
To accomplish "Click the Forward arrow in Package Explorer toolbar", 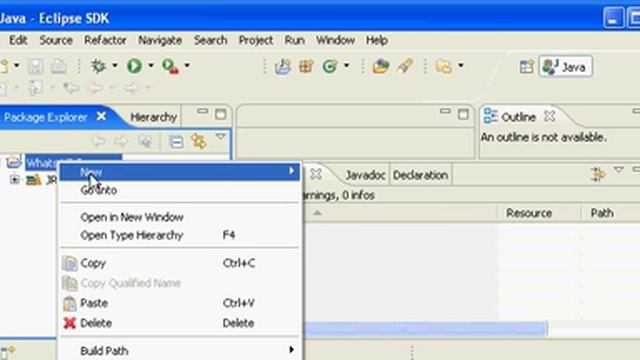I will pyautogui.click(x=121, y=142).
